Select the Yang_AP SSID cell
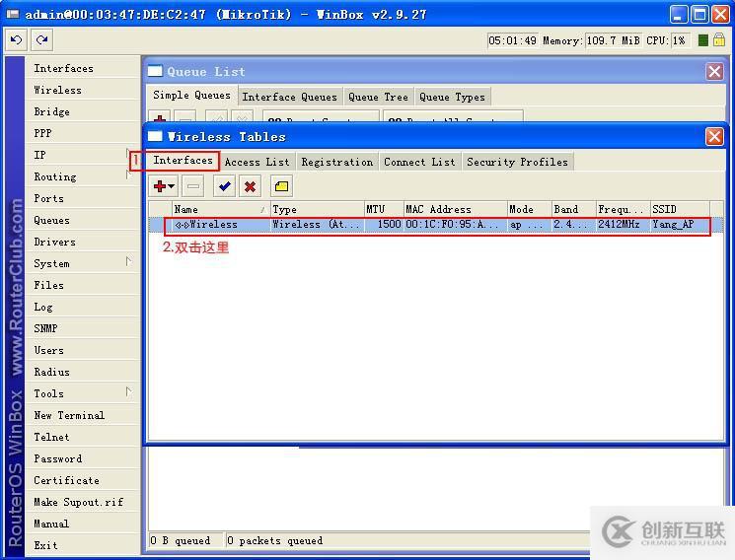Image resolution: width=735 pixels, height=560 pixels. 680,225
